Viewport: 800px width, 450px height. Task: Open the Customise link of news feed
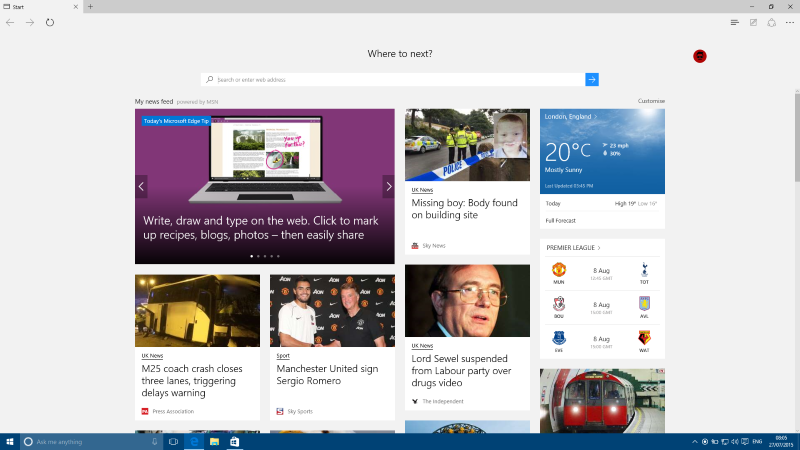(651, 101)
